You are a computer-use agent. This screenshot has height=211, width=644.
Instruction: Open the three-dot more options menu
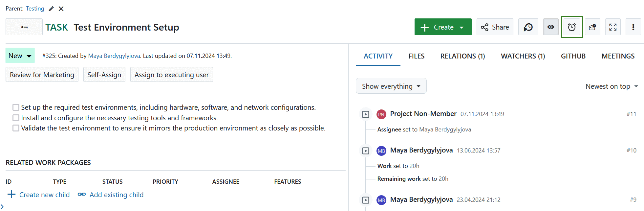pos(633,27)
